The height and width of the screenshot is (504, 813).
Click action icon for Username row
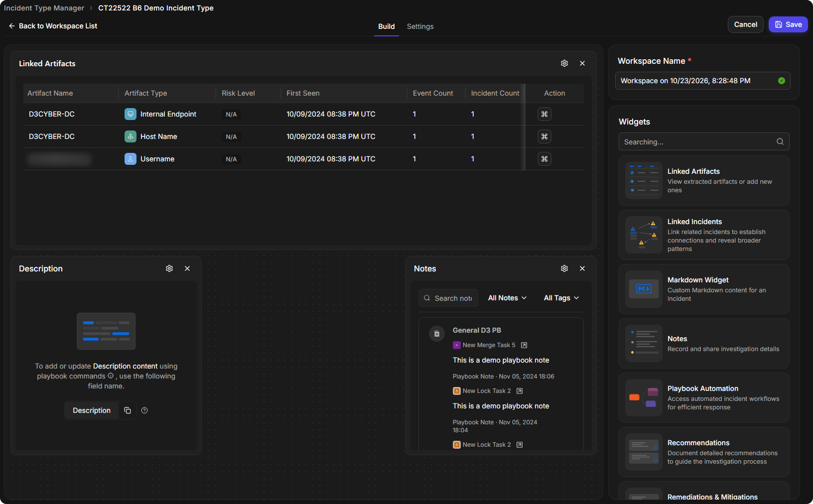click(x=544, y=159)
